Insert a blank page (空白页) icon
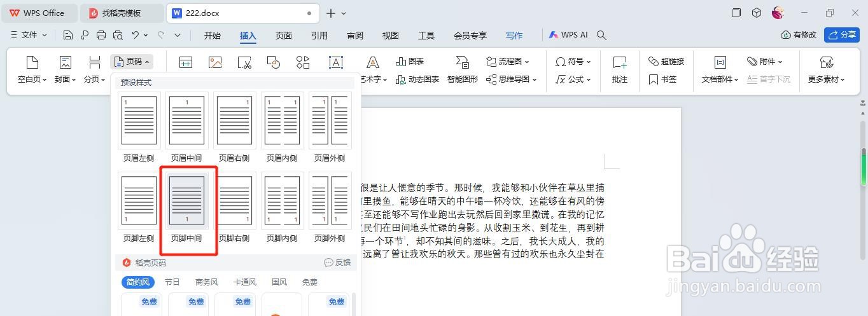The height and width of the screenshot is (316, 868). [x=32, y=62]
